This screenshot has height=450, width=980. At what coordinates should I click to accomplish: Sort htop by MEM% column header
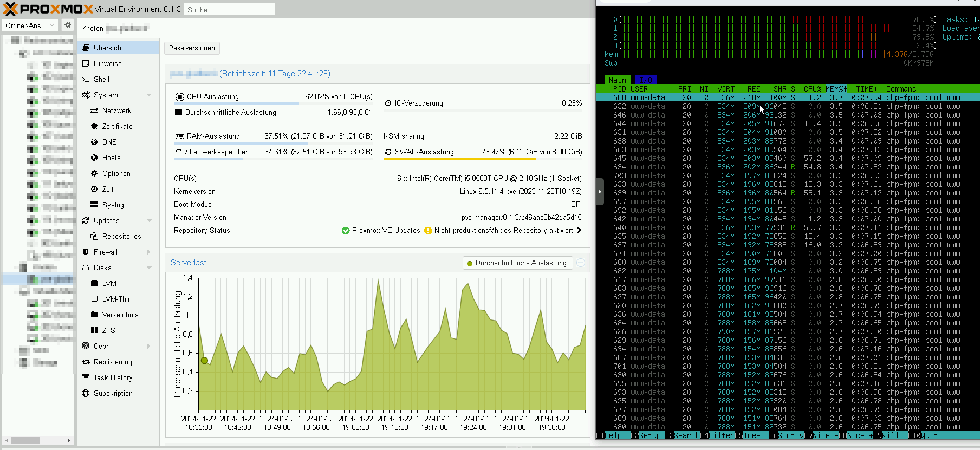point(836,89)
